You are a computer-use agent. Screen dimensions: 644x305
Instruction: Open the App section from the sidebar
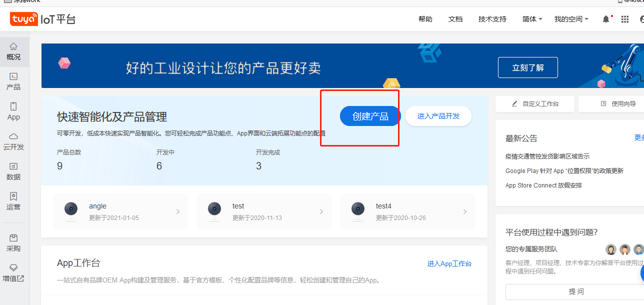point(13,111)
